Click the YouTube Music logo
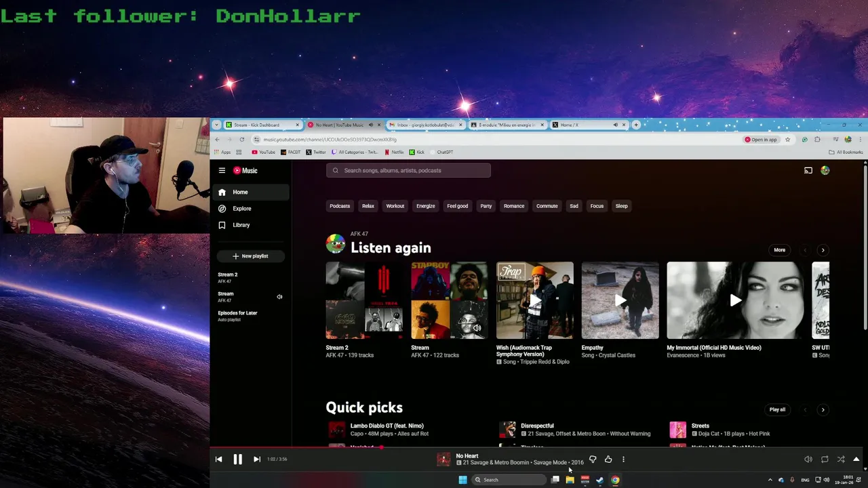 tap(245, 171)
